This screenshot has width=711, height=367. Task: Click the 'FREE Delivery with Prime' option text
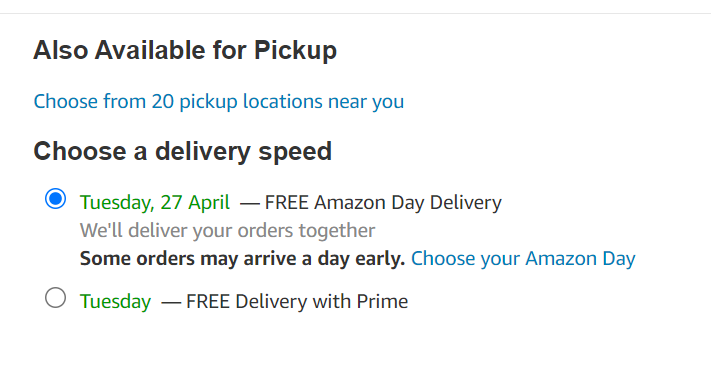pyautogui.click(x=297, y=301)
